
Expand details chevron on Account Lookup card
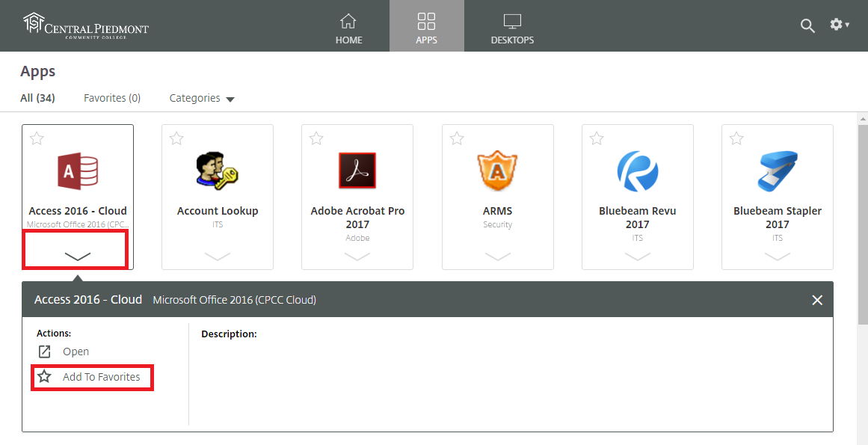point(217,256)
